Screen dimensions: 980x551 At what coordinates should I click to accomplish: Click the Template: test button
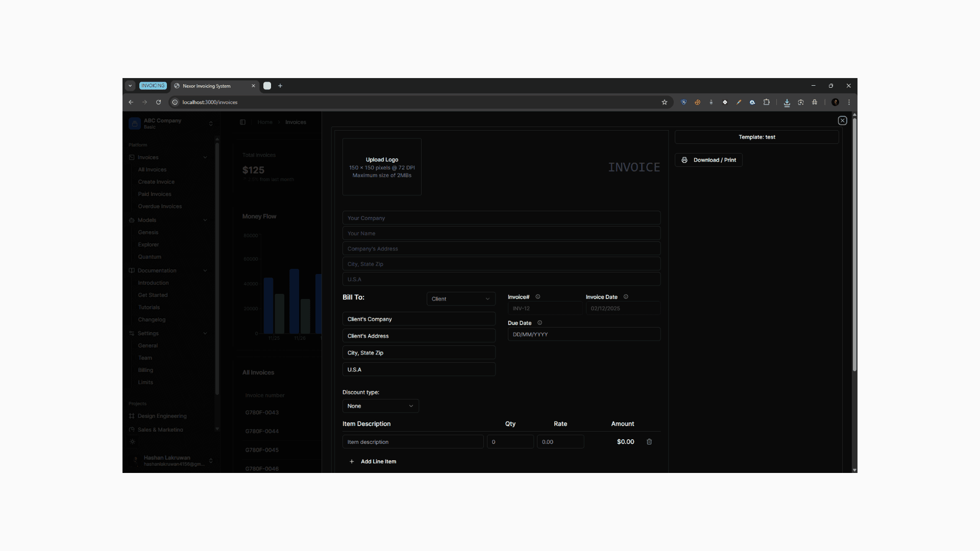pos(756,137)
